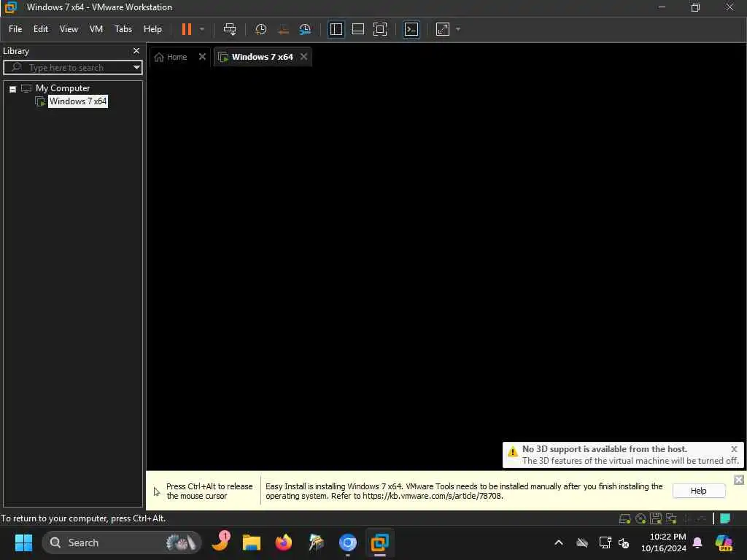Toggle the console view button
The image size is (747, 560).
click(x=411, y=29)
